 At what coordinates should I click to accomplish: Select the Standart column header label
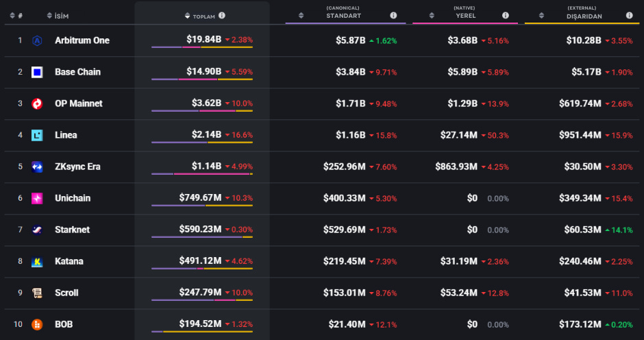[x=343, y=15]
